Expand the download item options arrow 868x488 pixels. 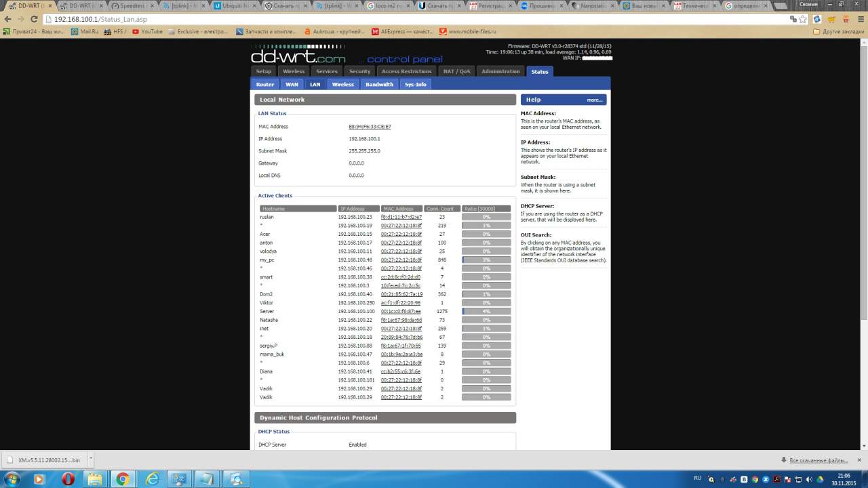pyautogui.click(x=92, y=460)
